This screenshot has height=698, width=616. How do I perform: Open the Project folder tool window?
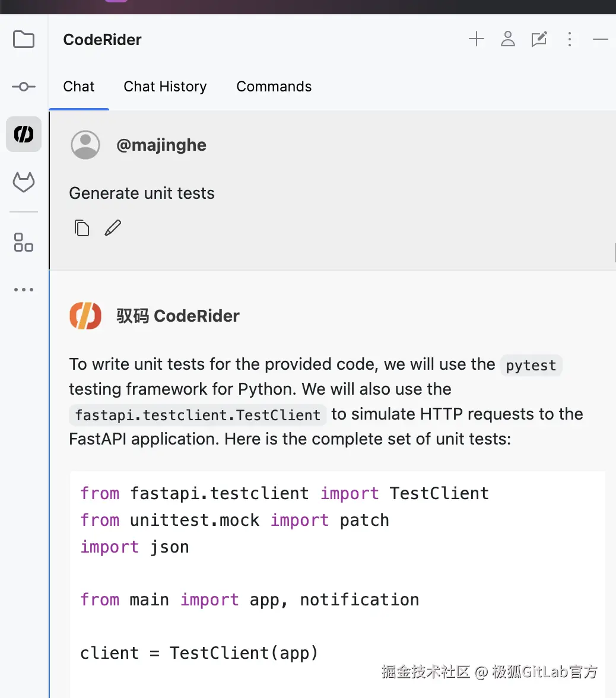24,40
